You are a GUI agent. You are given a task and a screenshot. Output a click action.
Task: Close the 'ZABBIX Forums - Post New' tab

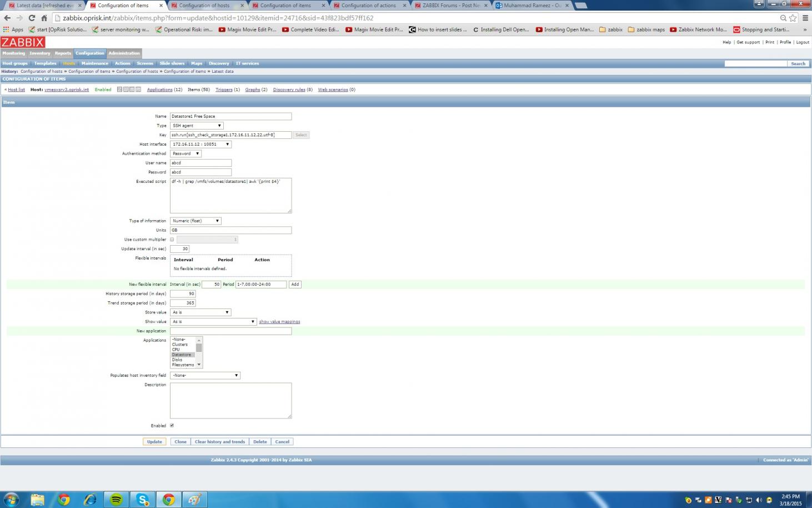tap(485, 6)
